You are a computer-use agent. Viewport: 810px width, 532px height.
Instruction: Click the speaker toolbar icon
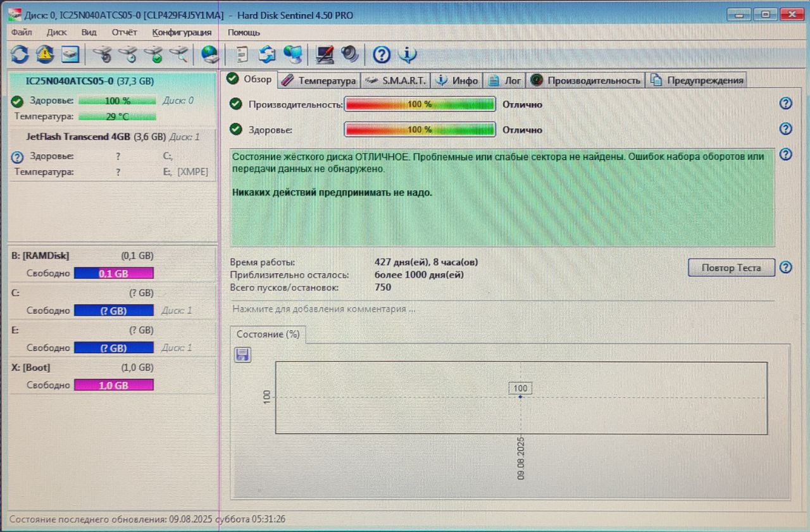(x=349, y=55)
